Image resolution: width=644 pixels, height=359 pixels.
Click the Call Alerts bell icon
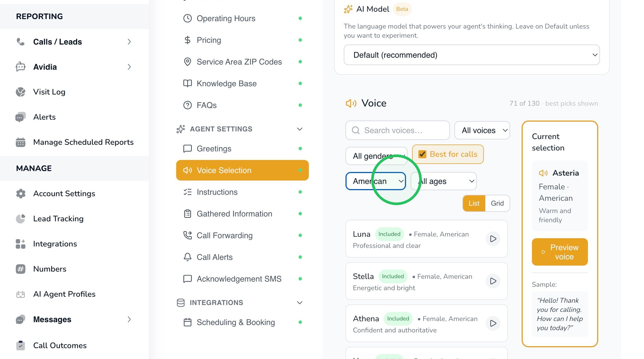click(x=188, y=257)
